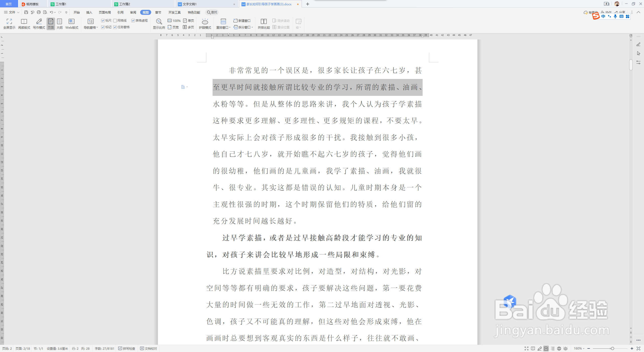
Task: Click spell check in status bar
Action: point(127,348)
